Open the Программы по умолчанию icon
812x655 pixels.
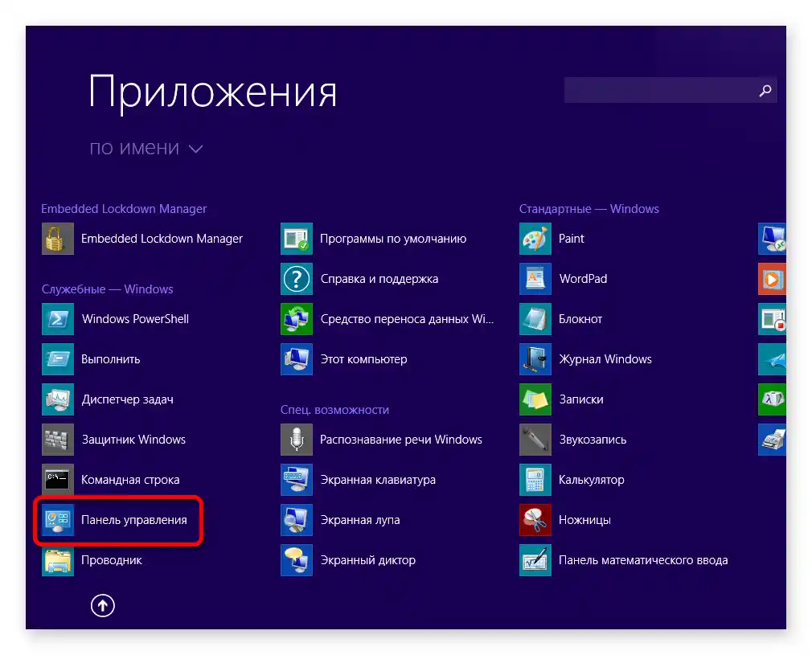click(x=297, y=239)
